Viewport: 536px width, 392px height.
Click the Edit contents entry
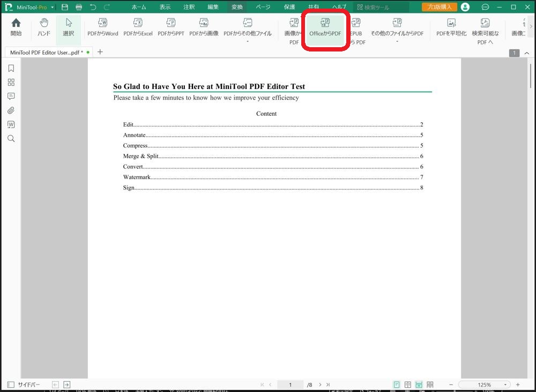273,124
